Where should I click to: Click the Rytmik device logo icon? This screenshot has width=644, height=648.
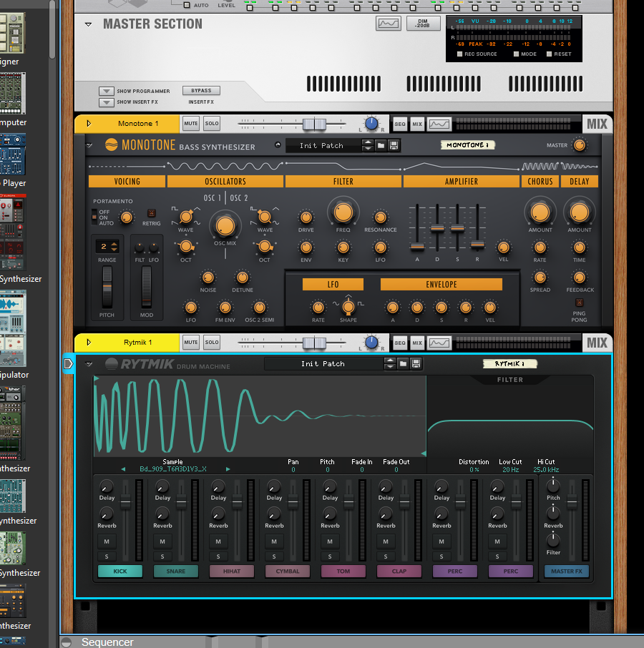111,363
